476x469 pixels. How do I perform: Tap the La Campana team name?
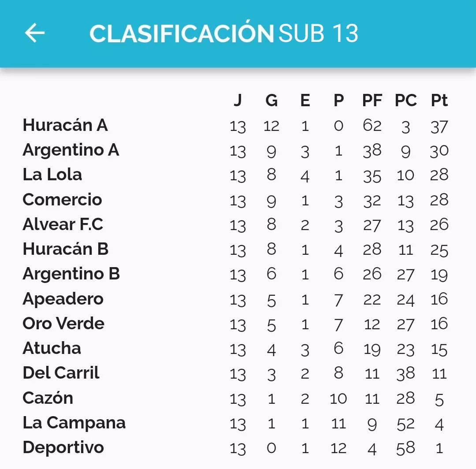click(74, 423)
